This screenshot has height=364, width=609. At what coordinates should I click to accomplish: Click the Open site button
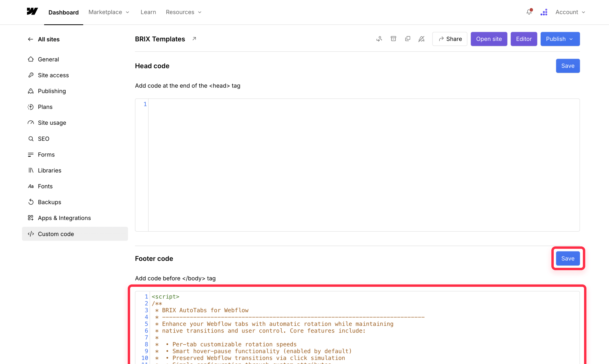tap(489, 39)
